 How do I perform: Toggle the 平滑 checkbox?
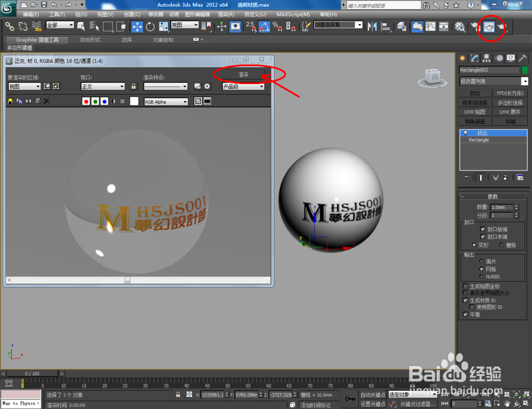click(465, 315)
